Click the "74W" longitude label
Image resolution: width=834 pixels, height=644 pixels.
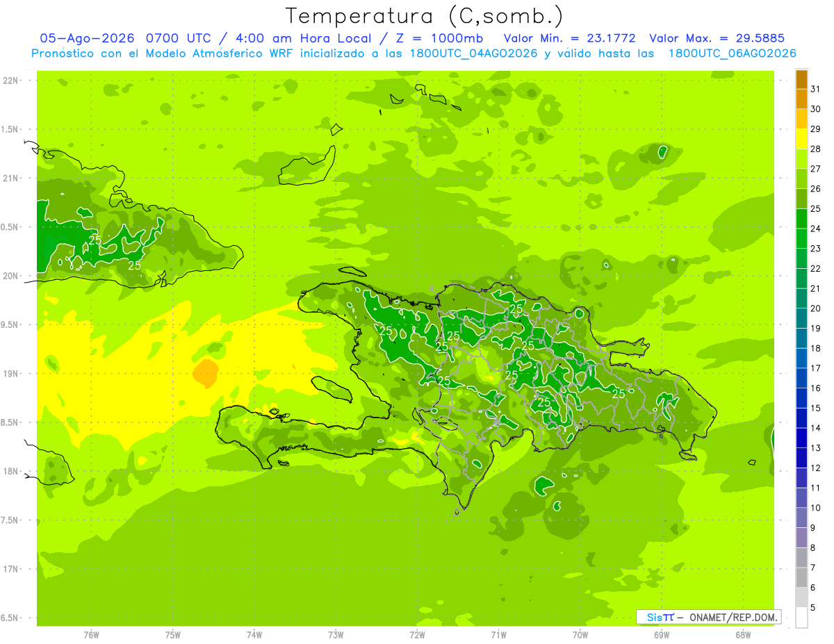pyautogui.click(x=254, y=634)
